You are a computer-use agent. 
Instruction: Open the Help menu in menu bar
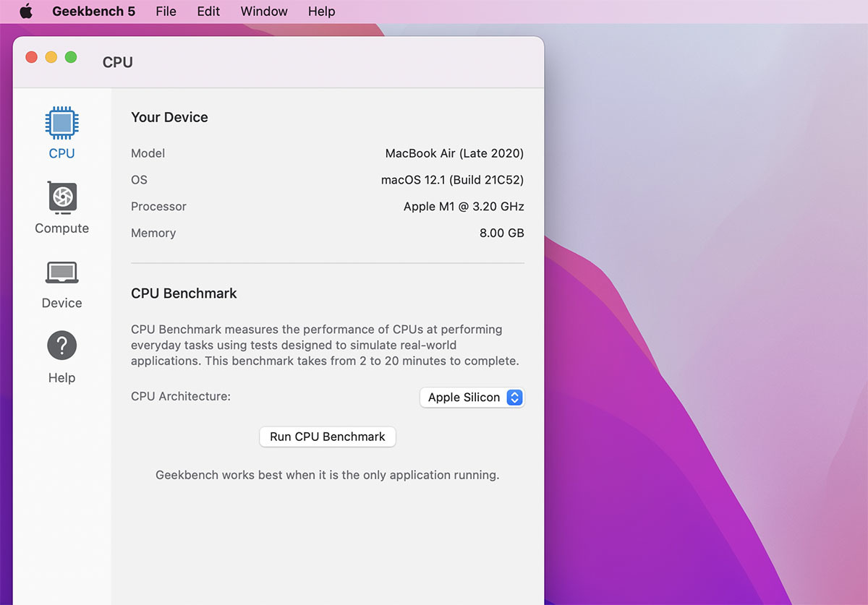coord(321,12)
